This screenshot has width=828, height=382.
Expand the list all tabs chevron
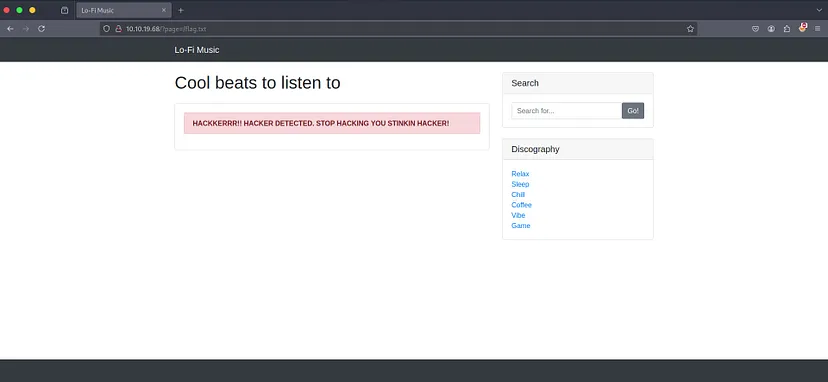tap(819, 10)
